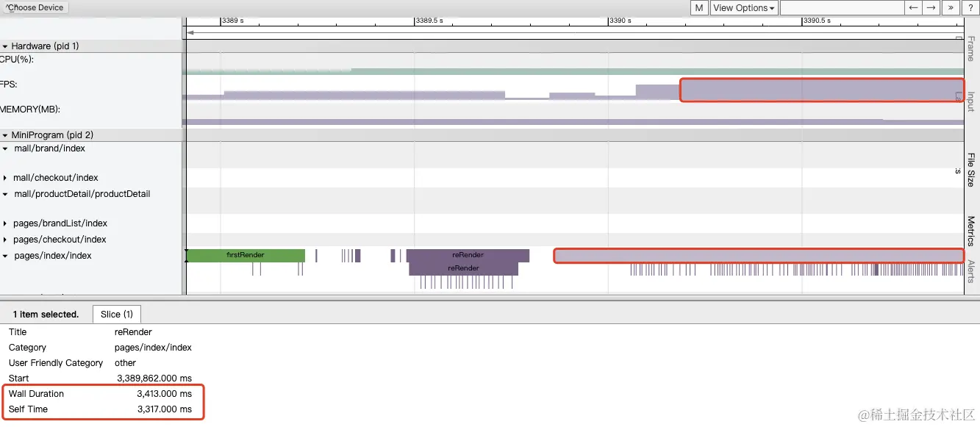Image resolution: width=980 pixels, height=427 pixels.
Task: Click the 3390.5 s ruler mark
Action: [x=817, y=21]
